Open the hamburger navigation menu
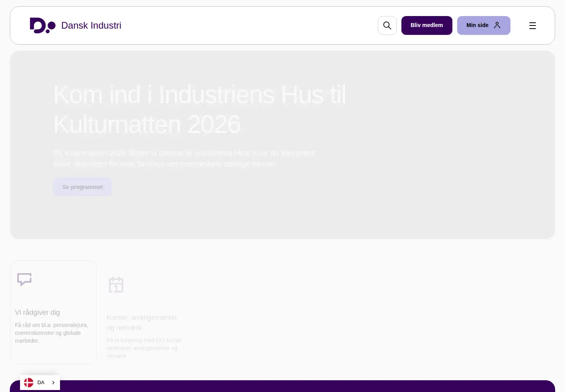The width and height of the screenshot is (565, 392). click(x=532, y=25)
